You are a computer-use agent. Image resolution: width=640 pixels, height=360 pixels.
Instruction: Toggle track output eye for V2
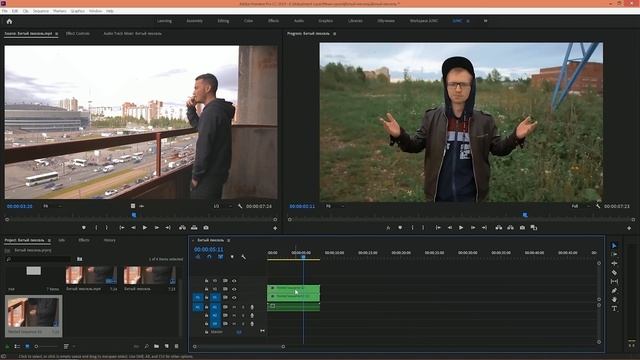pyautogui.click(x=234, y=289)
